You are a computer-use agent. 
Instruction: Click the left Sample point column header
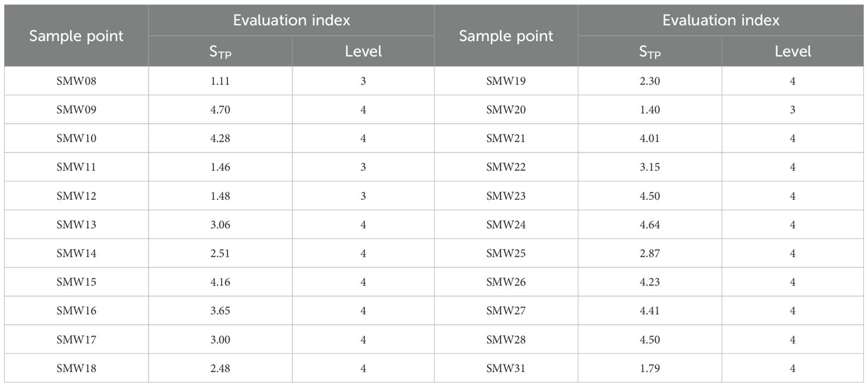click(76, 36)
